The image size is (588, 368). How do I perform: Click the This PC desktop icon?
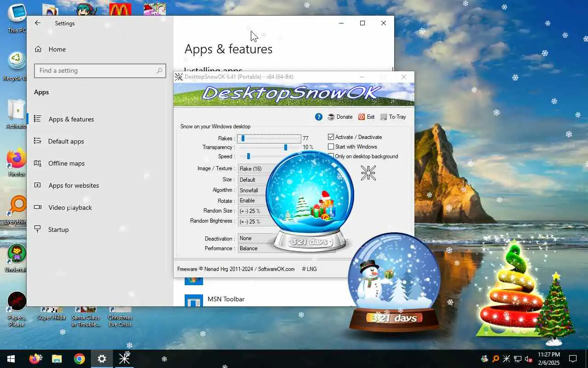click(x=17, y=18)
